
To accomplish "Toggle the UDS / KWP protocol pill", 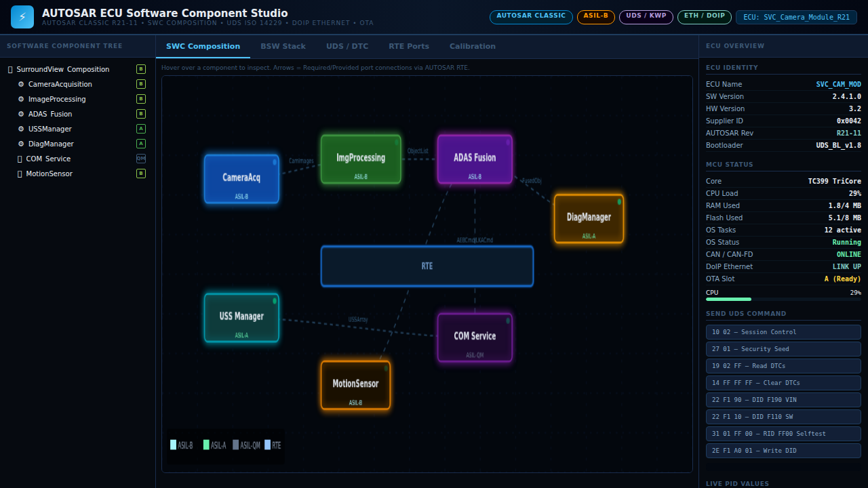I will [x=646, y=17].
